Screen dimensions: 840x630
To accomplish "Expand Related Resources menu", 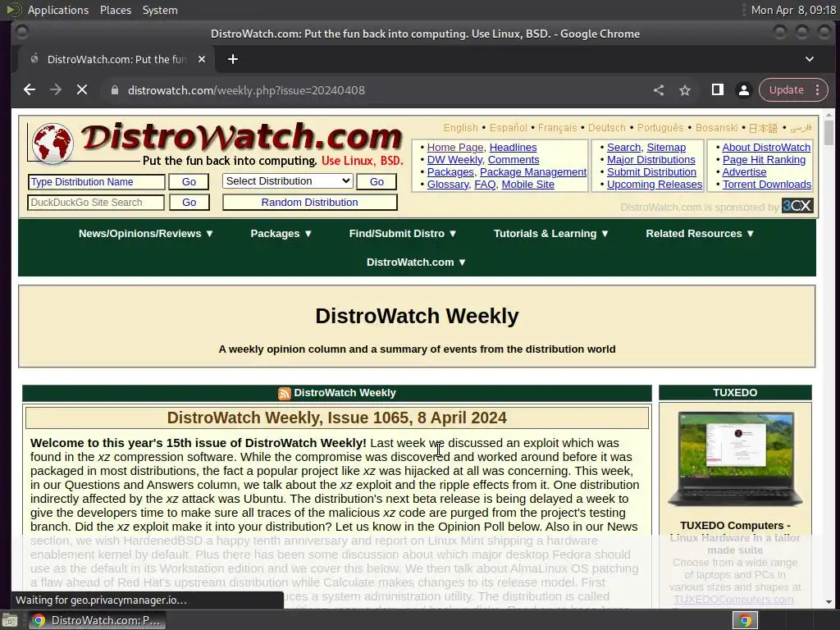I will pyautogui.click(x=700, y=234).
